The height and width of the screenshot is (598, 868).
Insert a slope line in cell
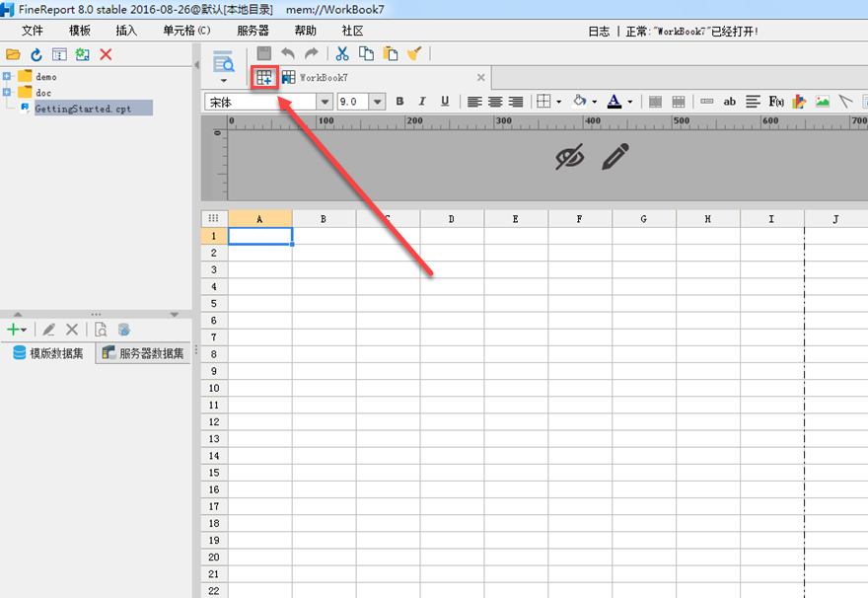tap(845, 102)
